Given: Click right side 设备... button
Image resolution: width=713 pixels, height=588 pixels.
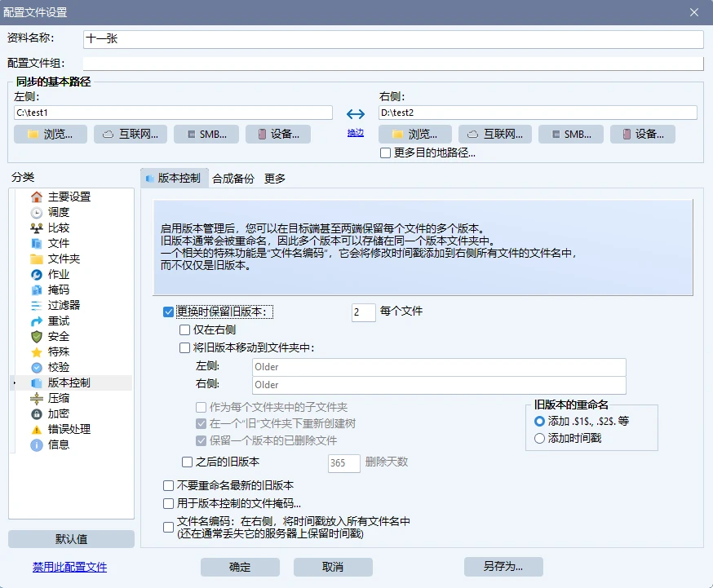Looking at the screenshot, I should (x=643, y=134).
